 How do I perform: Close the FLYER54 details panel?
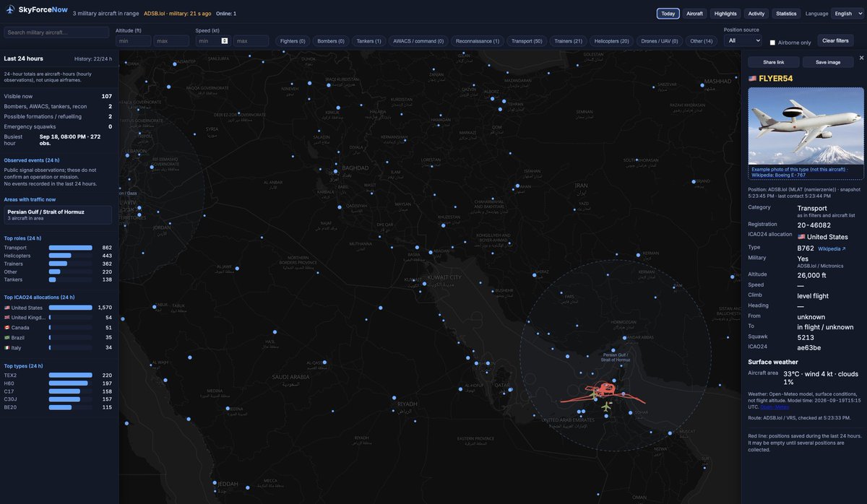coord(861,58)
